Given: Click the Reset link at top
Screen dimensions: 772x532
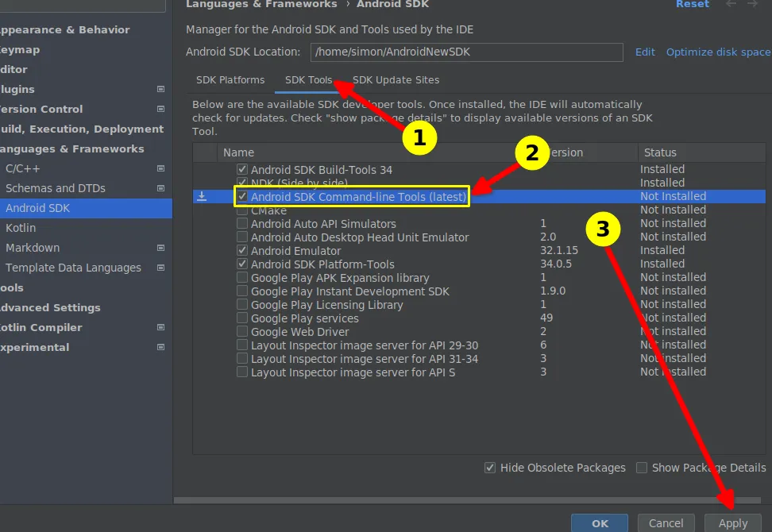Looking at the screenshot, I should (x=693, y=4).
